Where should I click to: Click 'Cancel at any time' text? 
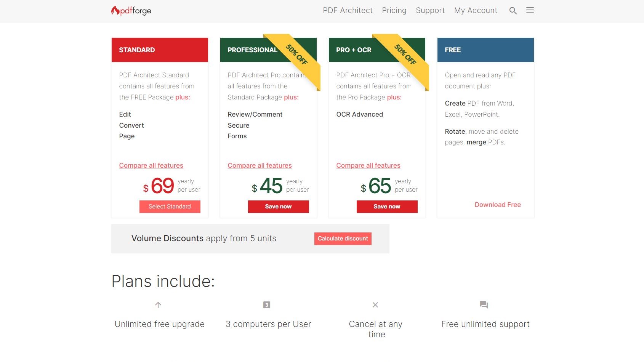pos(376,329)
